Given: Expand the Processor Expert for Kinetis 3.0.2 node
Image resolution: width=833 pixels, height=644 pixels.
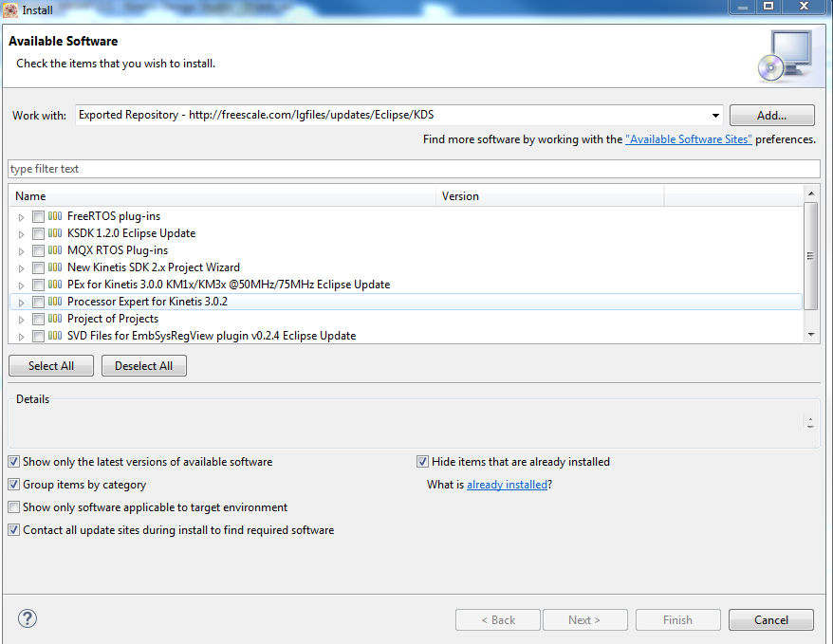Looking at the screenshot, I should click(21, 303).
